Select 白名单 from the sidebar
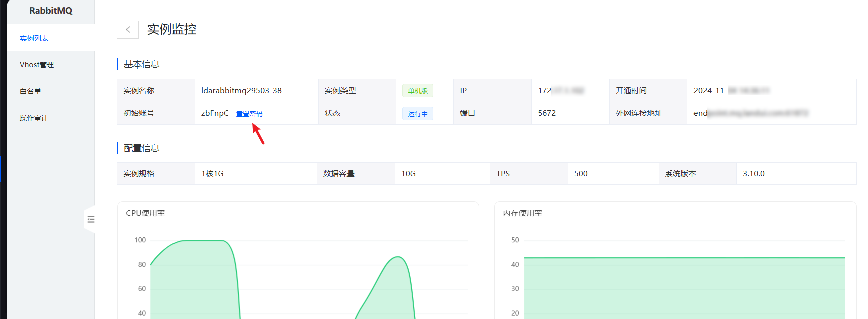Screen dimensions: 868x319 click(x=30, y=91)
